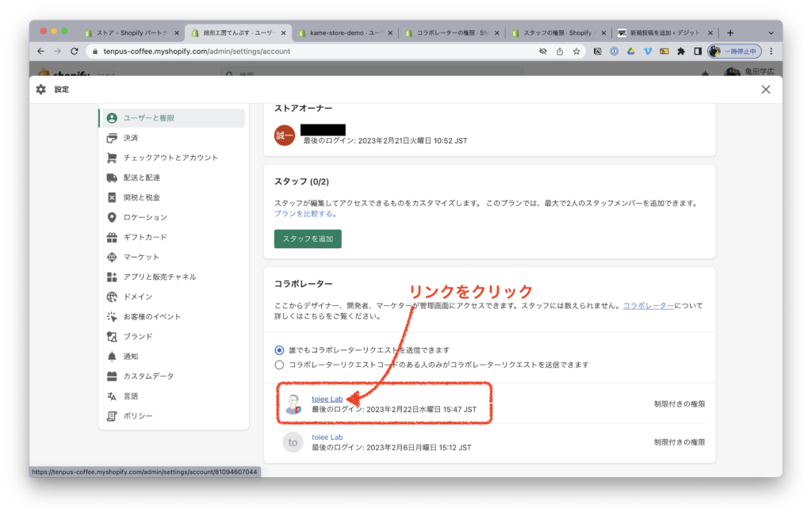Click the share page icon in address bar

click(x=560, y=52)
